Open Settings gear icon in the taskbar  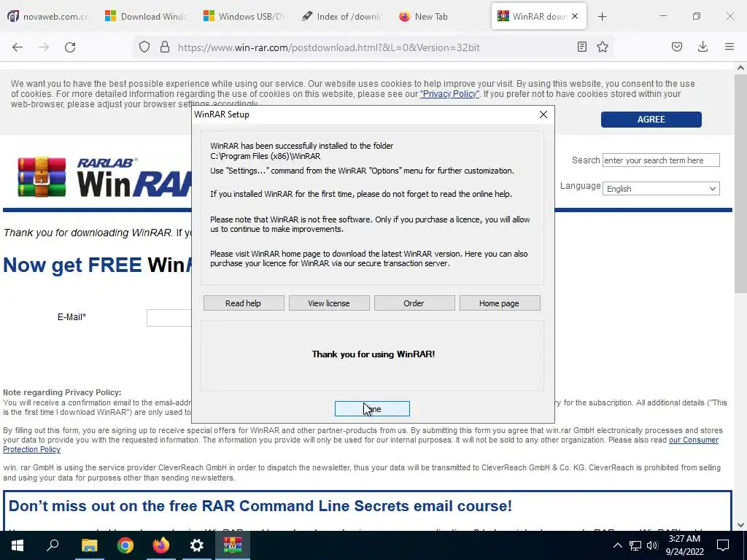tap(197, 545)
